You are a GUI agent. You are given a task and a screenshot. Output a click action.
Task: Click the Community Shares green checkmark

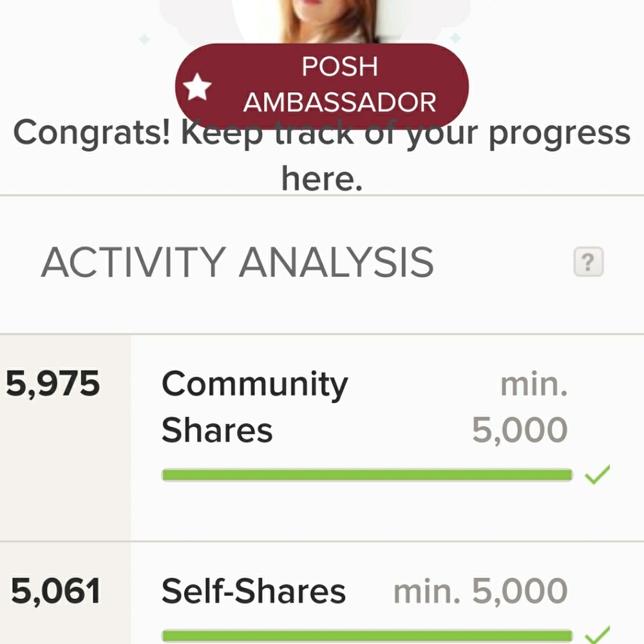tap(597, 475)
